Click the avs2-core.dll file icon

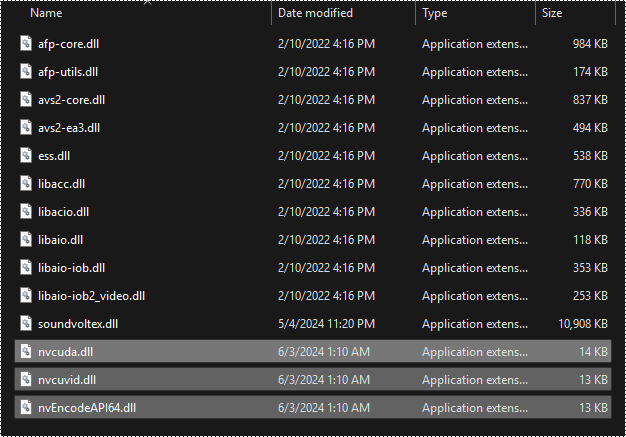tap(28, 100)
